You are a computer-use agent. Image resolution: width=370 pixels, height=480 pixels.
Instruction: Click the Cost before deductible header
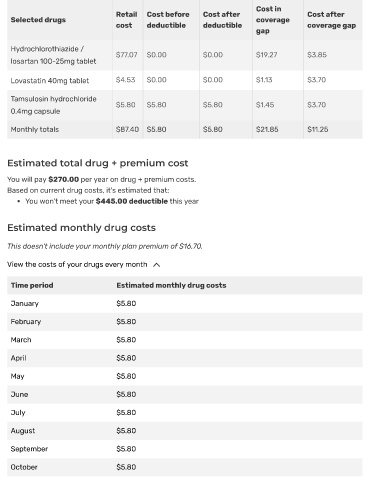pyautogui.click(x=168, y=20)
